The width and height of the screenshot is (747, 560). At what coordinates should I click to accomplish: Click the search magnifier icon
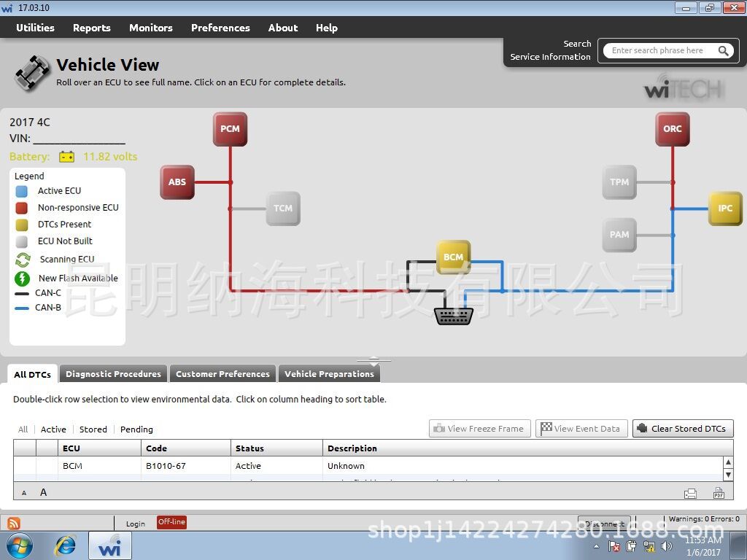[x=723, y=50]
